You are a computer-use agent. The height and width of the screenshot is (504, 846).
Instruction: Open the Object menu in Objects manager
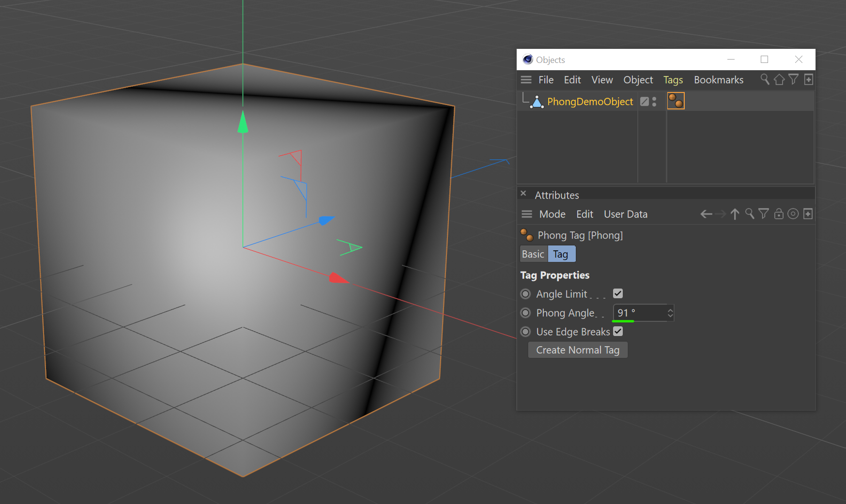coord(638,80)
